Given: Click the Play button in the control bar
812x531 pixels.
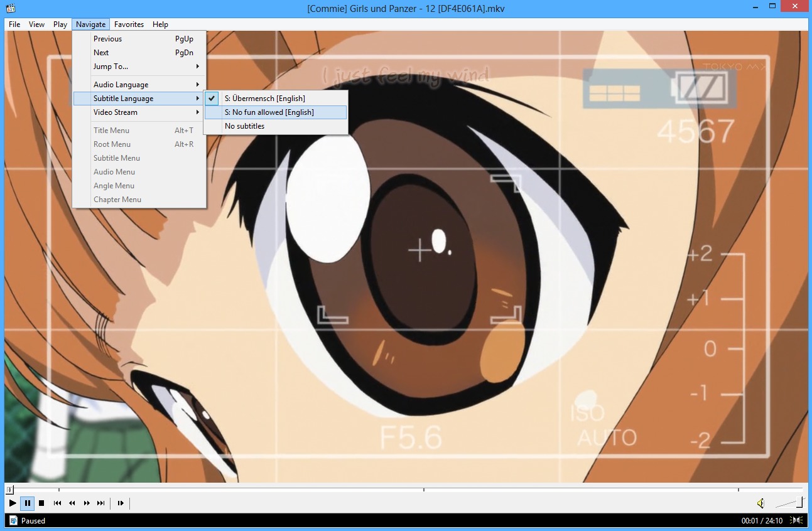Looking at the screenshot, I should pos(13,503).
